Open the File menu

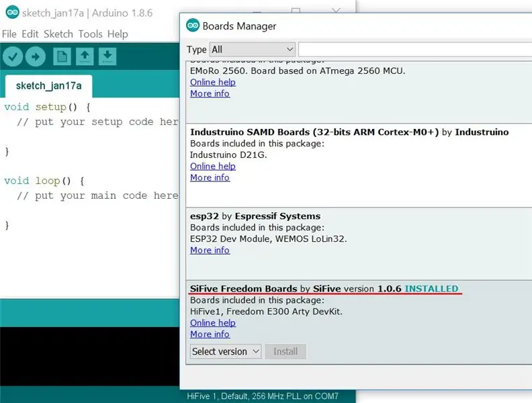9,34
